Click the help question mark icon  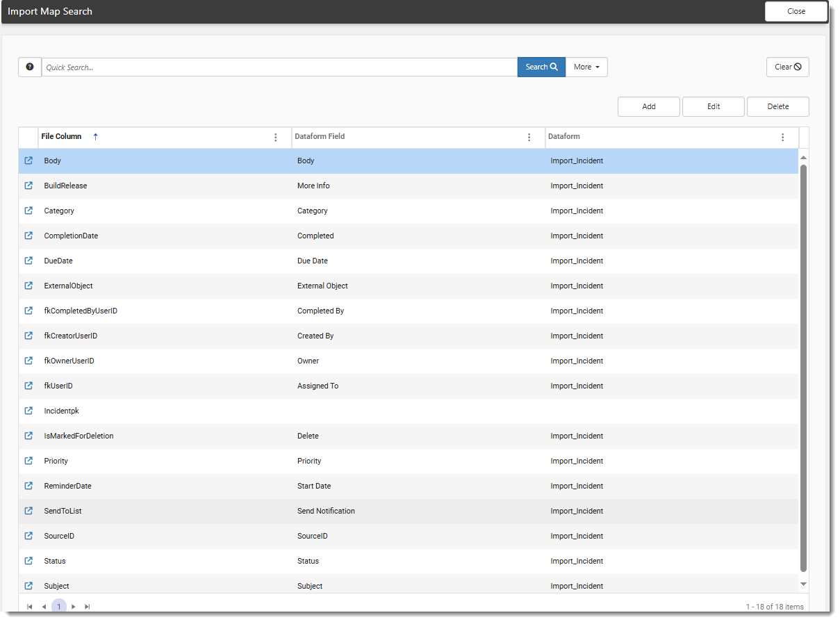point(30,67)
